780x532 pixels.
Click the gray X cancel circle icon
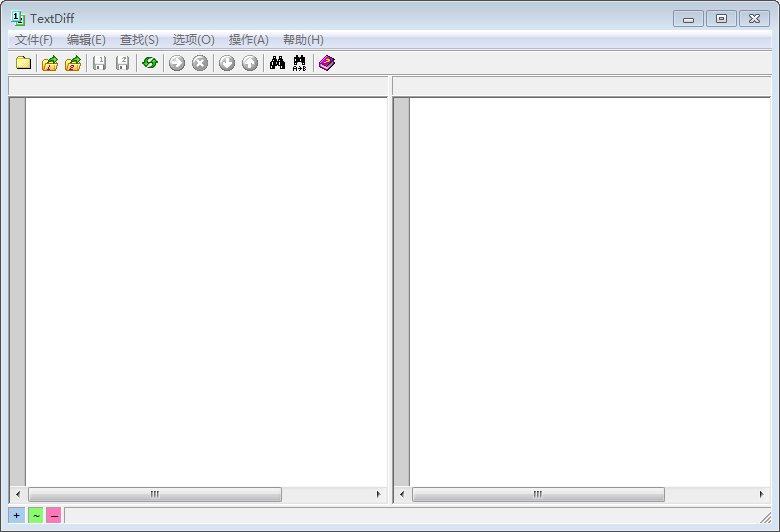[x=200, y=63]
